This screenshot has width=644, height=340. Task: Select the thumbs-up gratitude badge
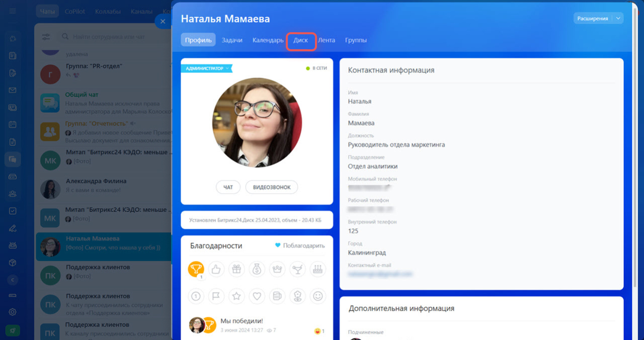(216, 269)
